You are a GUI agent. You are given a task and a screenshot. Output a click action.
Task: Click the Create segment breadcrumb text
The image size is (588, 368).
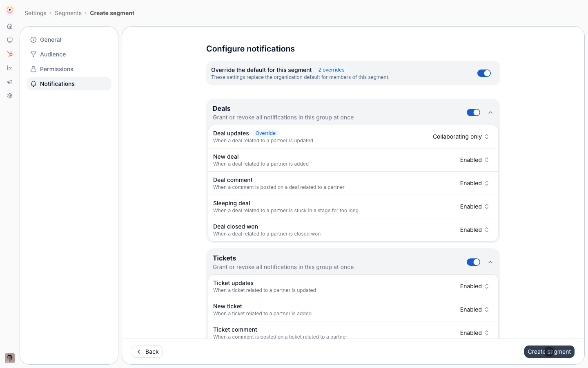click(x=112, y=13)
